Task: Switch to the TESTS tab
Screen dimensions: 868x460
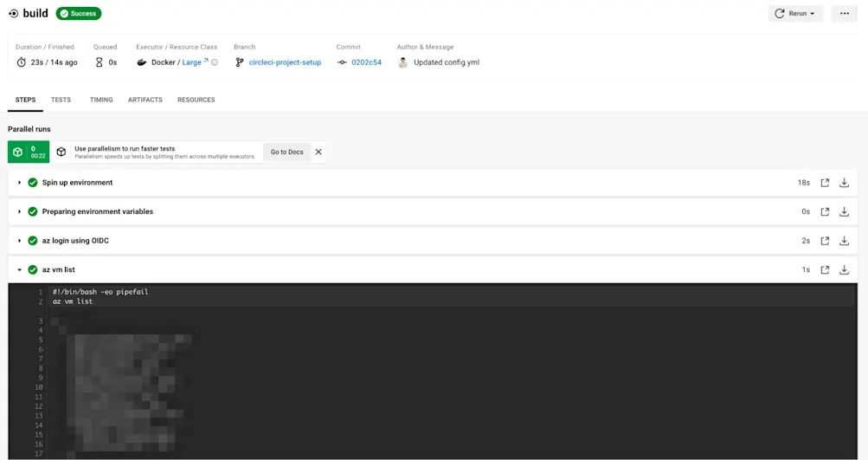Action: 61,100
